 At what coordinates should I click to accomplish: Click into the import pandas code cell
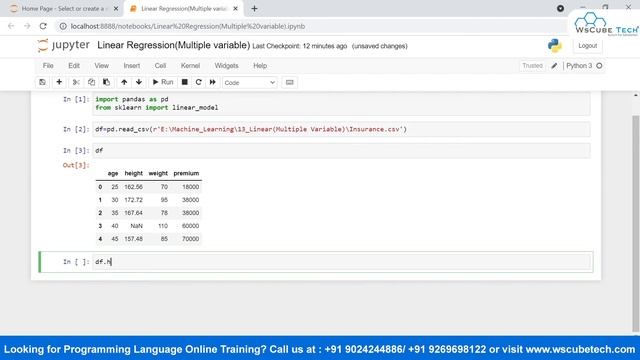pyautogui.click(x=341, y=103)
